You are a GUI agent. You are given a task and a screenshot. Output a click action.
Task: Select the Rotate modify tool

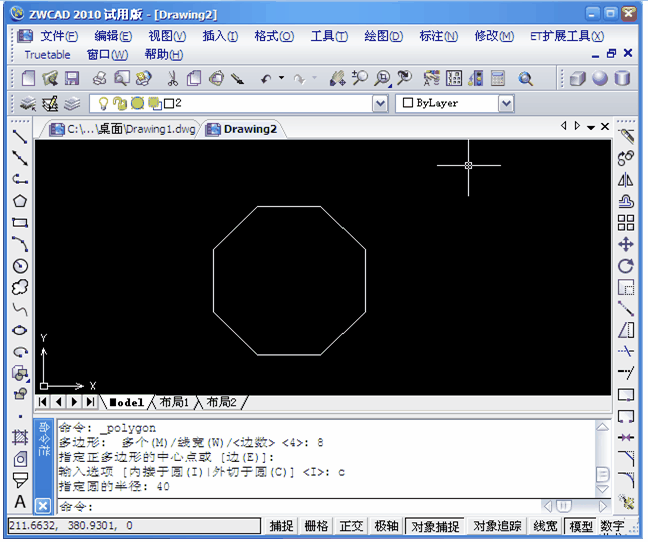tap(626, 266)
